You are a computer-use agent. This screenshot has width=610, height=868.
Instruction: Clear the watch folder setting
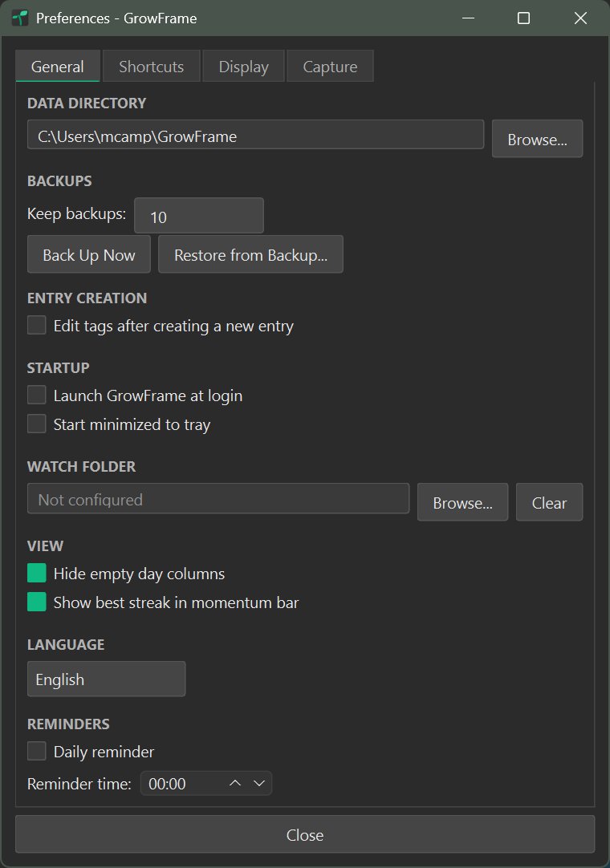(x=550, y=502)
